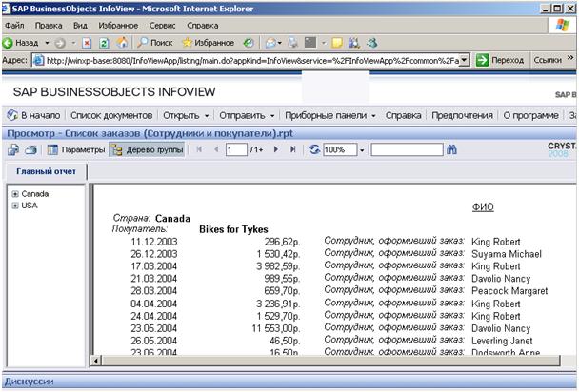579x392 pixels.
Task: Go to next report page arrow
Action: pos(275,149)
